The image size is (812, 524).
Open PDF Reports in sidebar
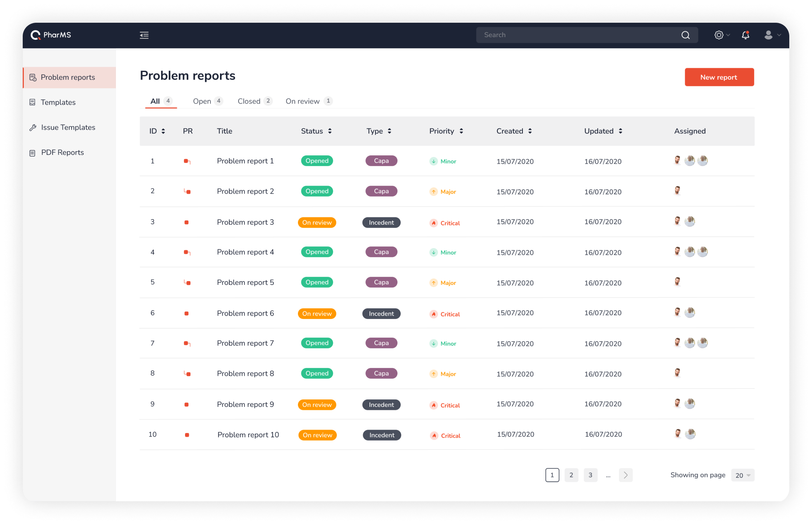(x=62, y=153)
